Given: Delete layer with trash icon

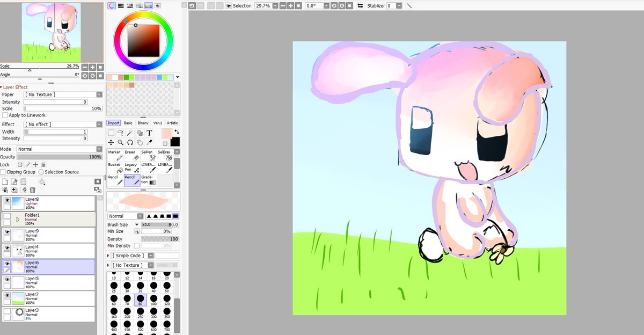Looking at the screenshot, I should coord(33,190).
